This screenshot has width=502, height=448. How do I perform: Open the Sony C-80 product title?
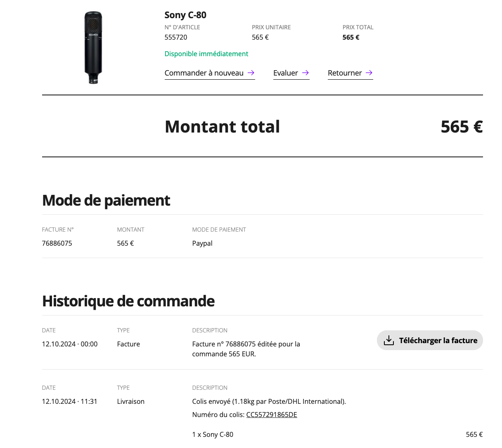[x=185, y=15]
